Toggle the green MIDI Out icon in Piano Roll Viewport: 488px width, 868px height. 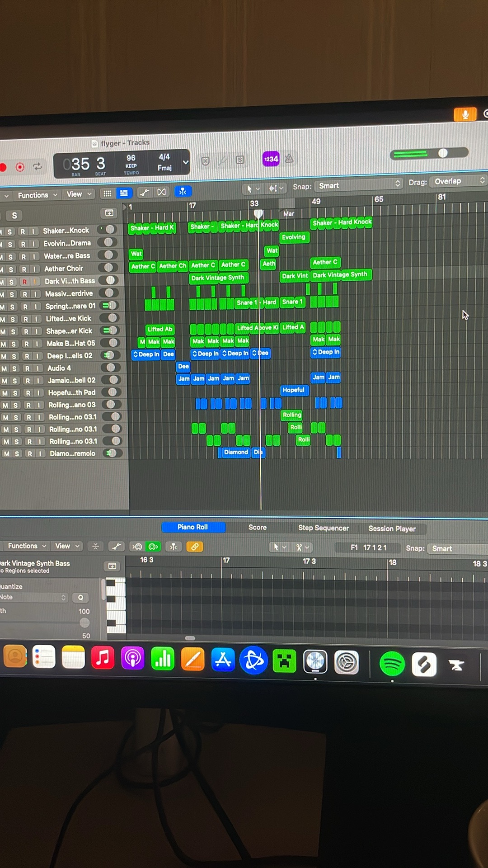pyautogui.click(x=154, y=547)
